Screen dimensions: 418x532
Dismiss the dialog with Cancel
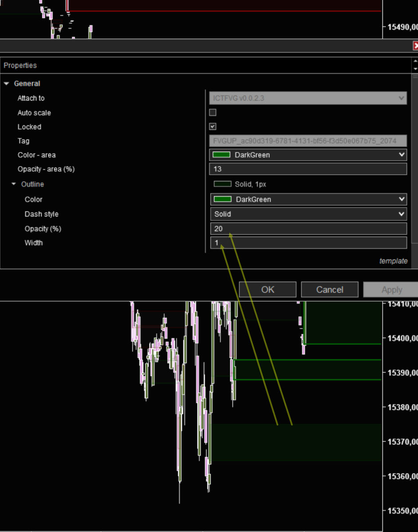(x=329, y=289)
